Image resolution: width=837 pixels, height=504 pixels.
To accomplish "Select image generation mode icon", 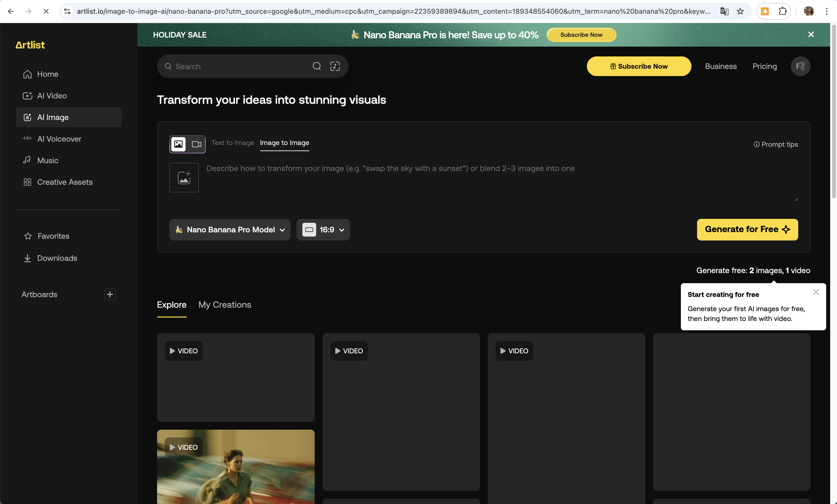I will coord(178,144).
